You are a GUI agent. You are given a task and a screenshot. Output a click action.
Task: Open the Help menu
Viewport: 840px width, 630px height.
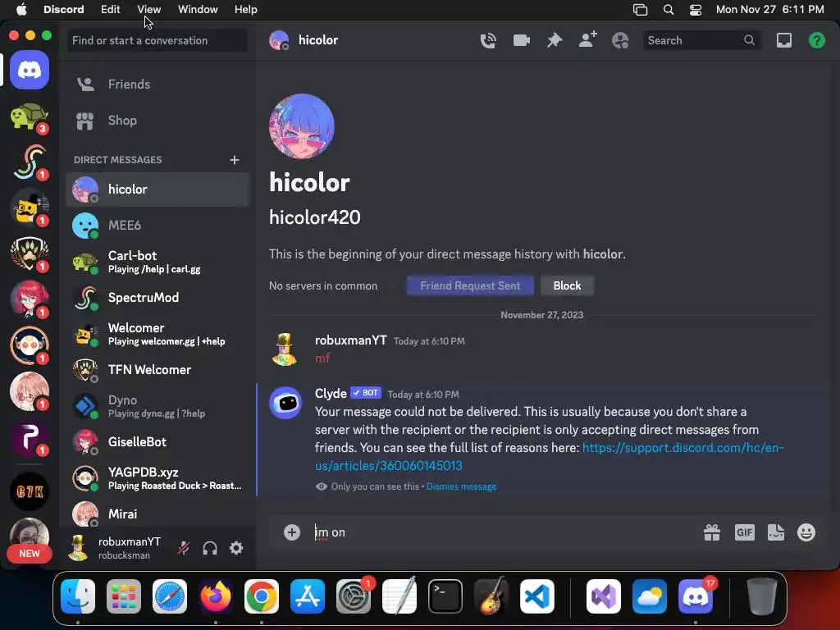246,9
